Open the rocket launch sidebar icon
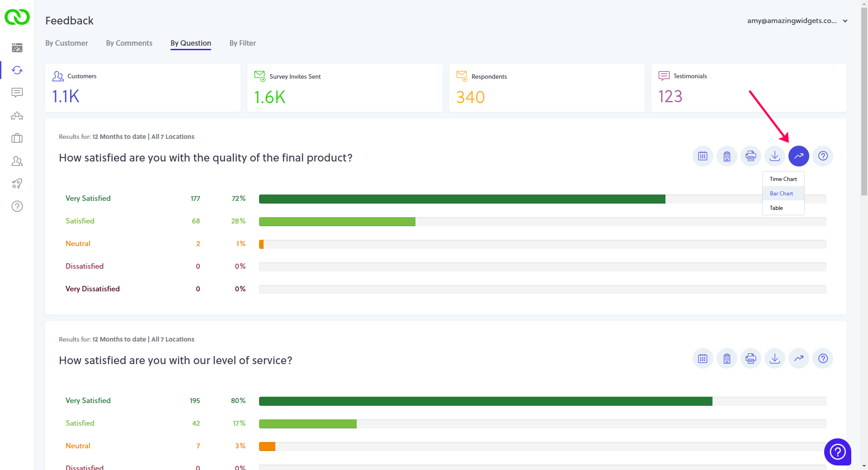 (17, 184)
